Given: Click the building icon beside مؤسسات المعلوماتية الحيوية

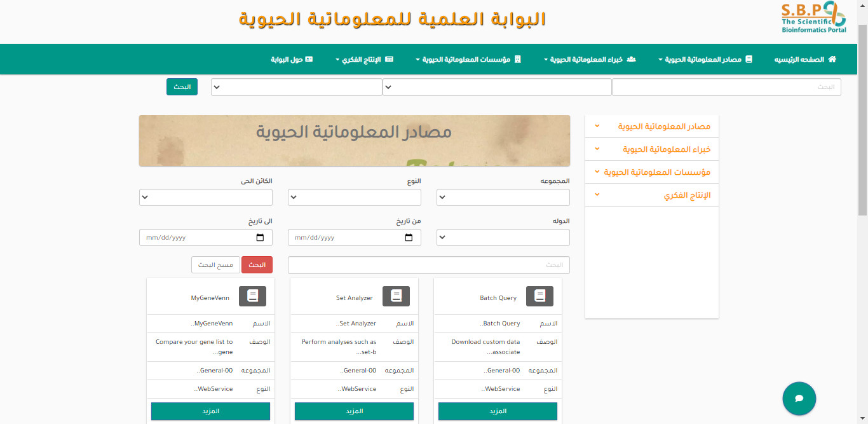Looking at the screenshot, I should tap(517, 59).
